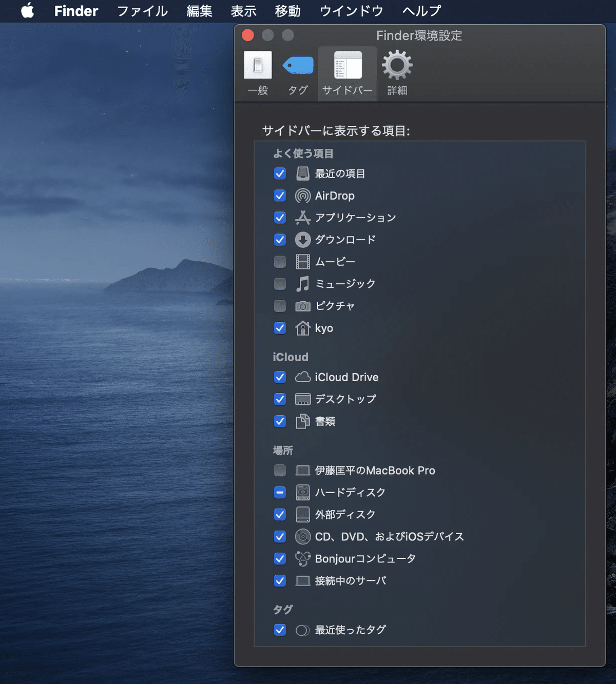The image size is (616, 684).
Task: Click the 書類 documents icon
Action: click(303, 421)
